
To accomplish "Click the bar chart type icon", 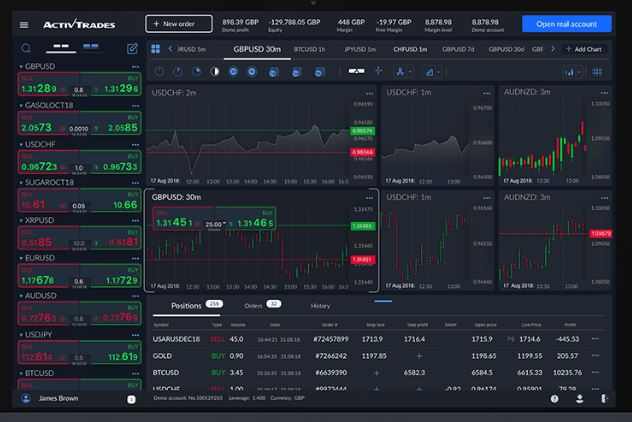I will point(569,72).
